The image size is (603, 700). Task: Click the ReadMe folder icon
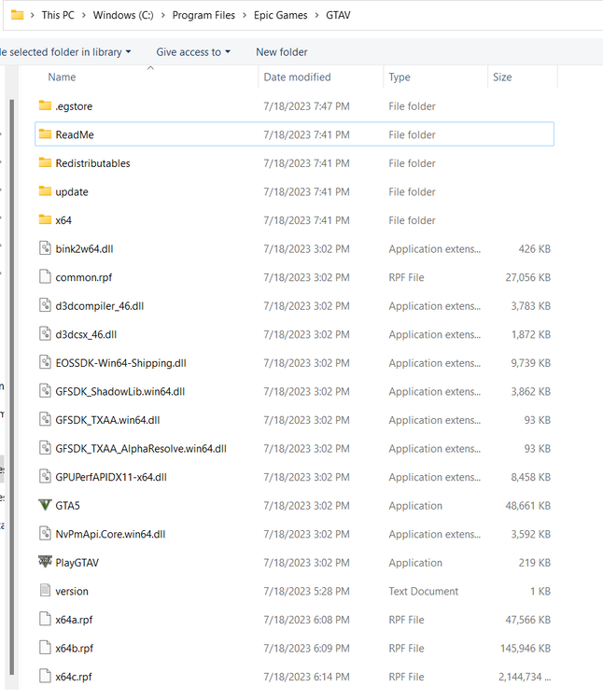[45, 134]
